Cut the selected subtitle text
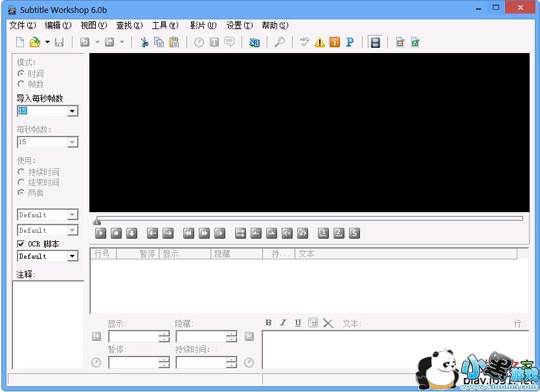Viewport: 540px width, 392px height. click(143, 41)
